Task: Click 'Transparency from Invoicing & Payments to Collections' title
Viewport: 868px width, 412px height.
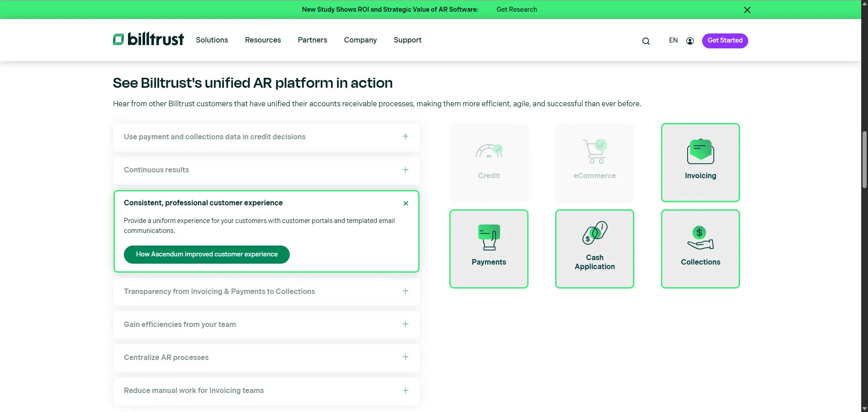Action: [219, 291]
